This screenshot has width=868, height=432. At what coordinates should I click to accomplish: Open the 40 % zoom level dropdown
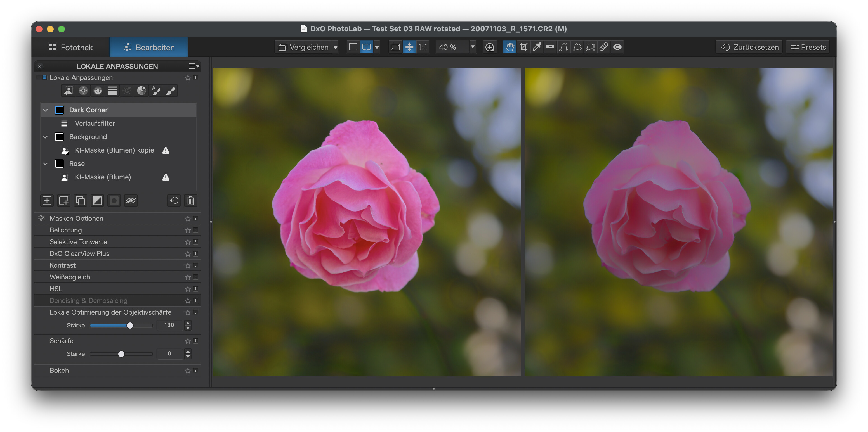click(x=472, y=47)
